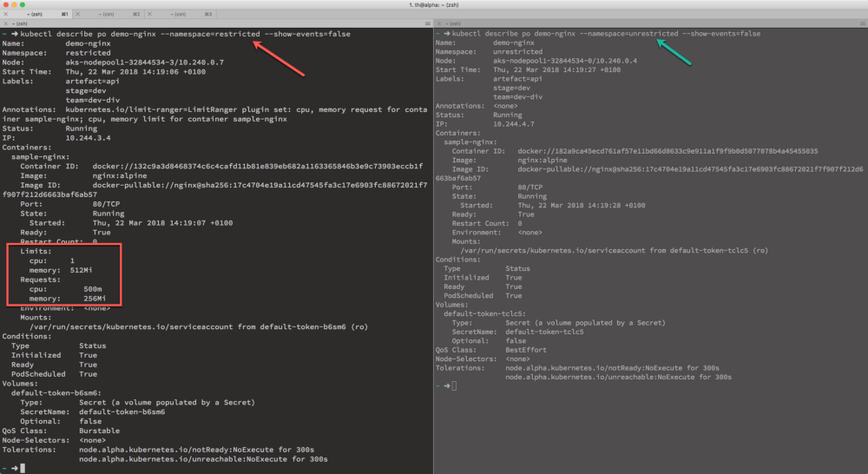Close the right split pane
Viewport: 868px width, 474px height.
pyautogui.click(x=440, y=24)
